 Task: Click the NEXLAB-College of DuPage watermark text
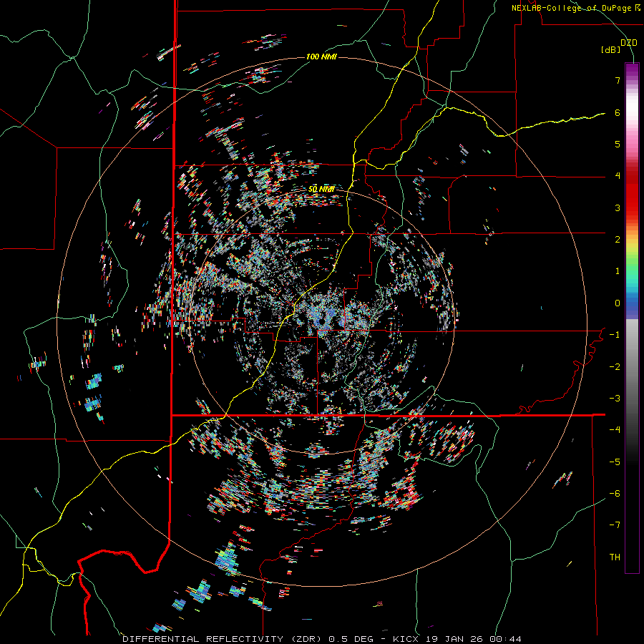point(575,8)
